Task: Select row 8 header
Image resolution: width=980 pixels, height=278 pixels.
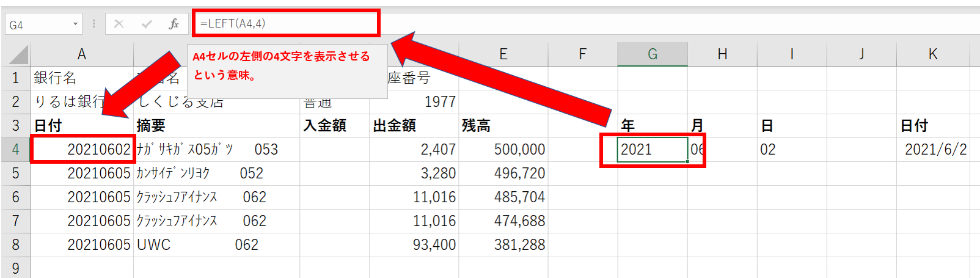Action: [15, 245]
